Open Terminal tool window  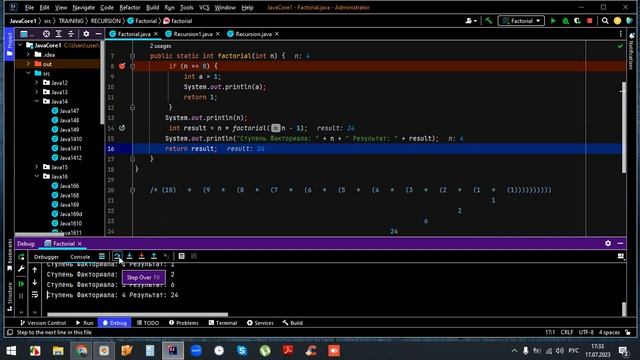point(223,322)
